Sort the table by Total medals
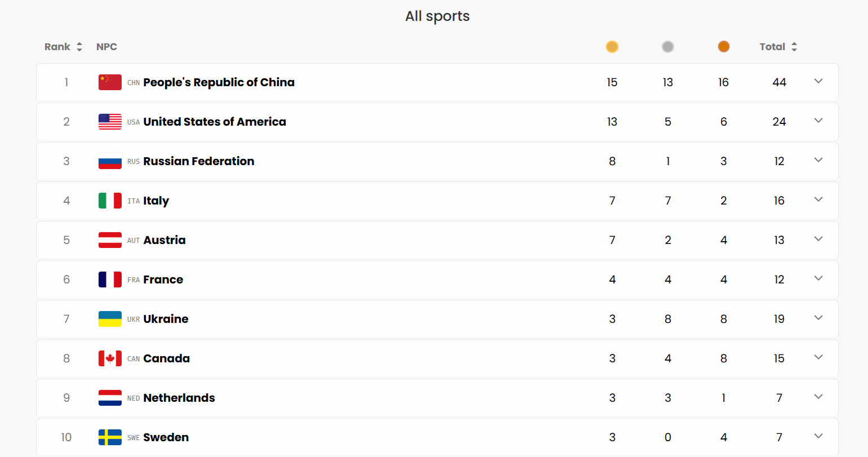 point(778,47)
